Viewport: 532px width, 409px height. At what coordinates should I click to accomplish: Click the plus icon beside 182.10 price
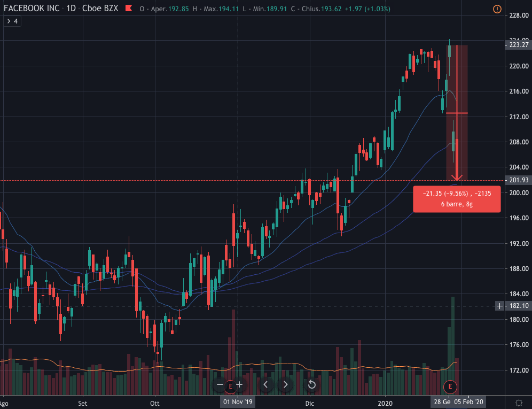click(499, 306)
